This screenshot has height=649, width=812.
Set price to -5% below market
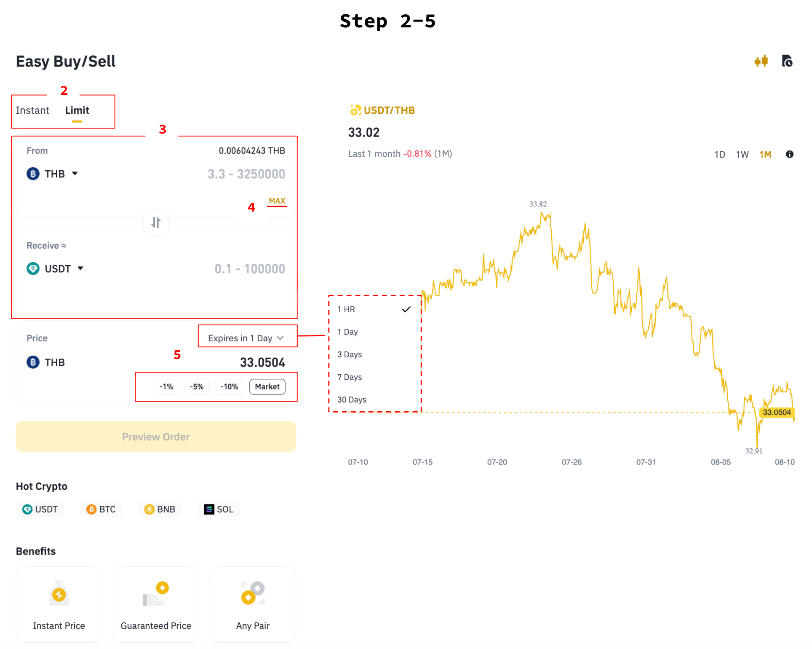coord(197,387)
